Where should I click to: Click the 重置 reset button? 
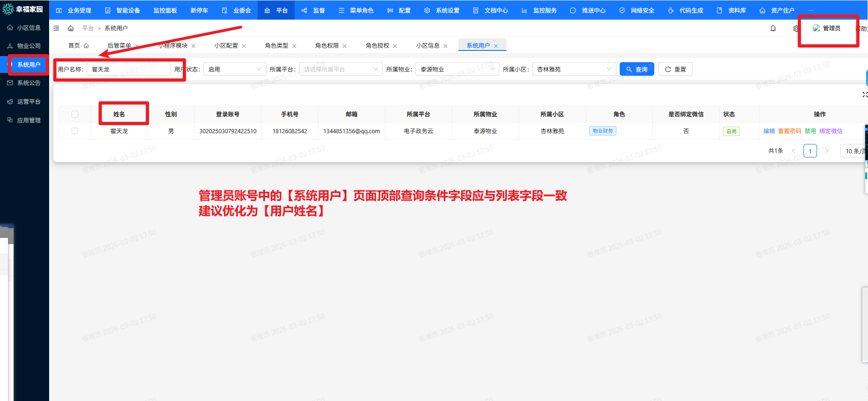(x=675, y=69)
